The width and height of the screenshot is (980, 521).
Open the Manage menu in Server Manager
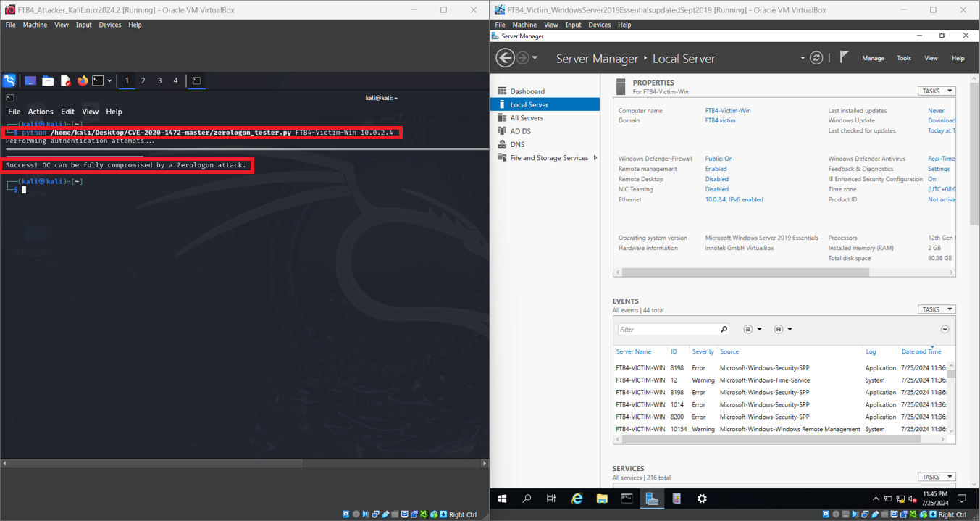(873, 58)
